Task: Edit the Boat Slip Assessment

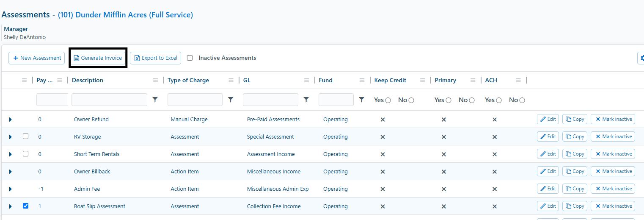Action: click(548, 206)
